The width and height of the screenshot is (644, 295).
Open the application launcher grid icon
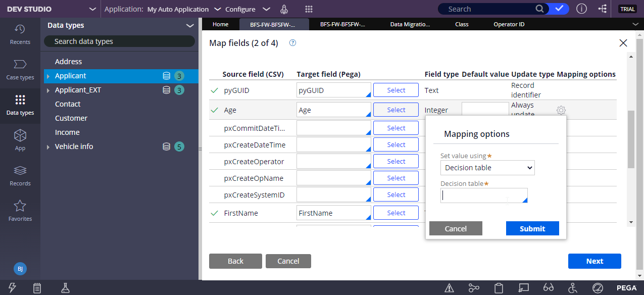click(309, 9)
